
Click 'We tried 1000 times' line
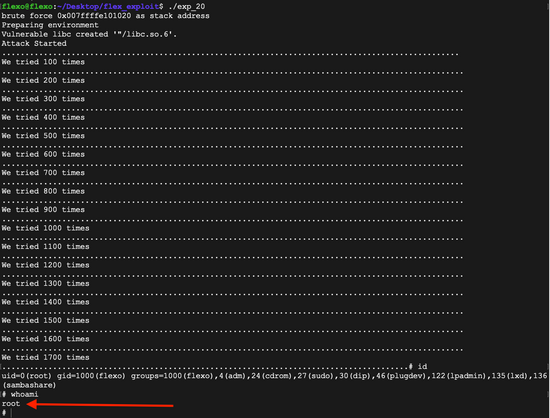45,228
